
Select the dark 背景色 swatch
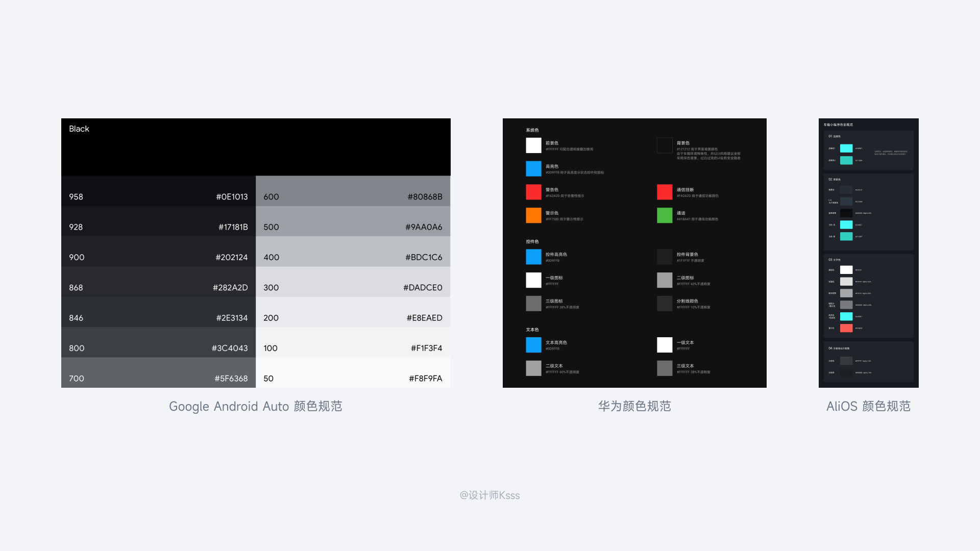(665, 145)
